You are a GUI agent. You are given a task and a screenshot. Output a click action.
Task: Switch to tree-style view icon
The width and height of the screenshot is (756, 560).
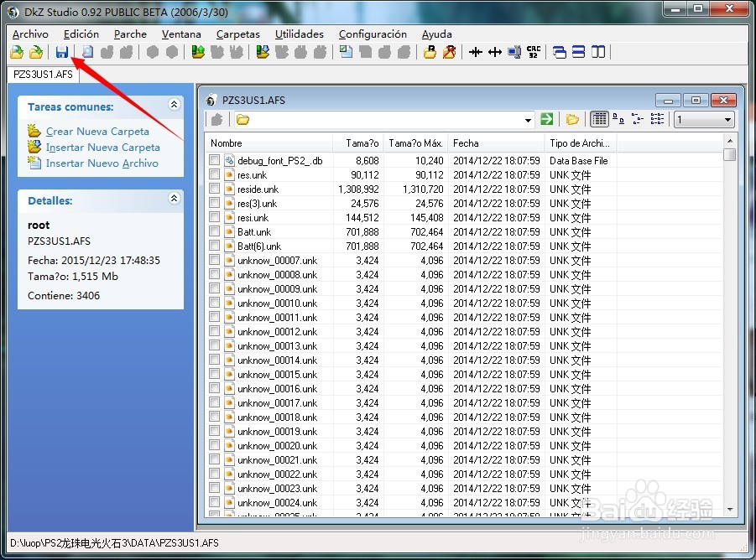[x=638, y=119]
